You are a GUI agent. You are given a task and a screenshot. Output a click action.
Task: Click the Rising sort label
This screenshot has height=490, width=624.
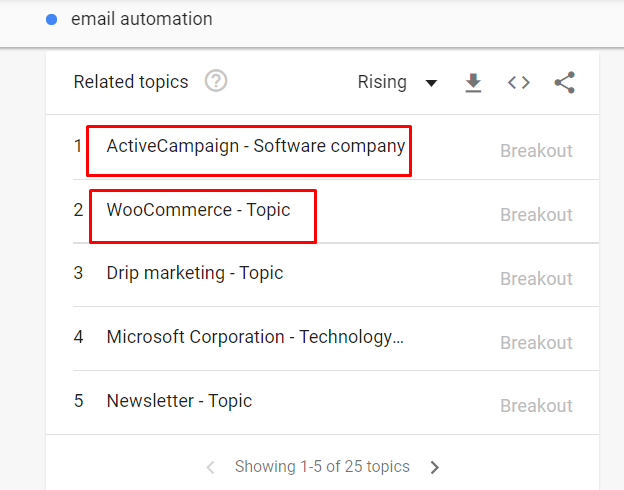click(x=382, y=82)
